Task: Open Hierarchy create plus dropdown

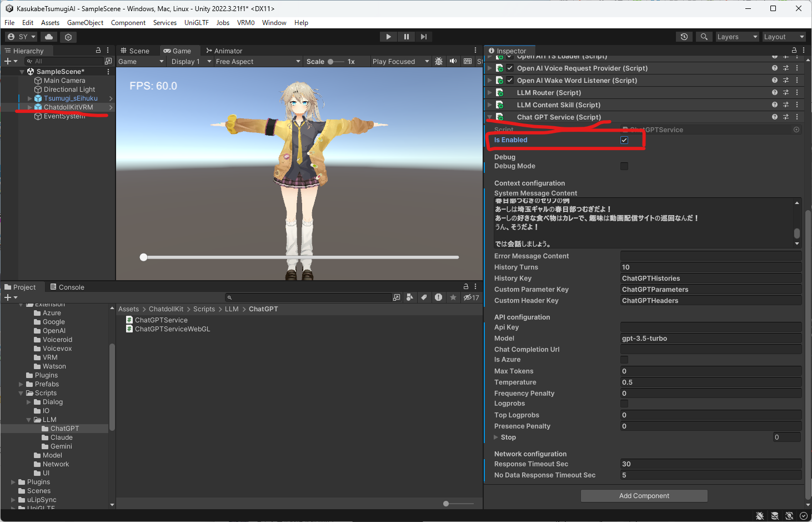Action: click(11, 61)
